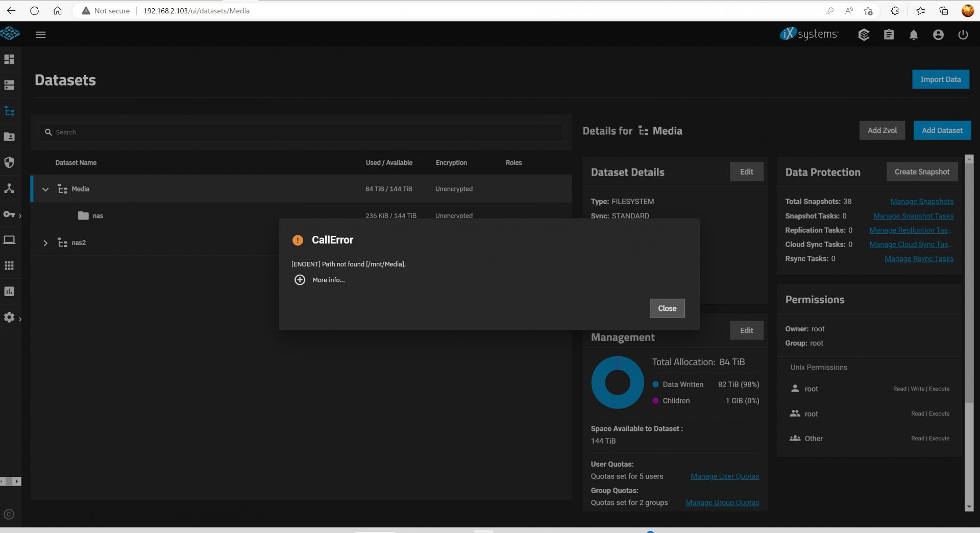Open Manage Cloud Sync Tasks link
Screen dimensions: 980x533
(x=911, y=245)
